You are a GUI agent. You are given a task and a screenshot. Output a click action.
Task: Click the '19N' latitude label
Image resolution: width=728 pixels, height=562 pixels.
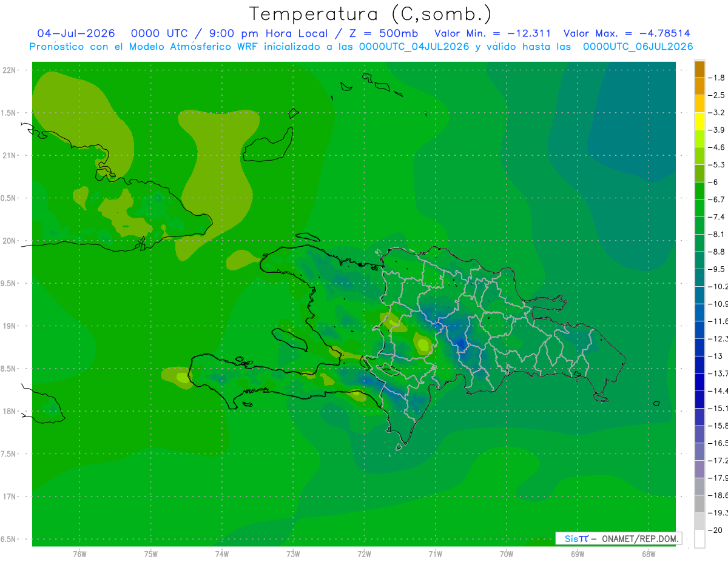tap(8, 326)
